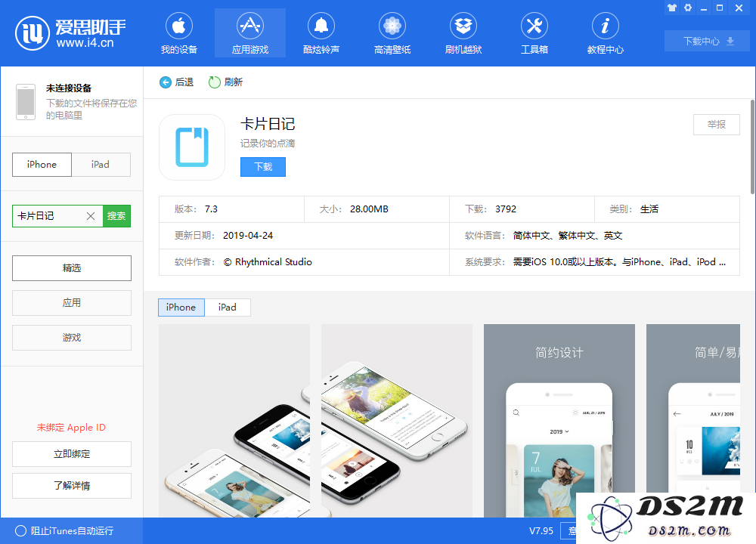Click the 记录你的点滴 subtitle
Image resolution: width=756 pixels, height=544 pixels.
tap(268, 144)
